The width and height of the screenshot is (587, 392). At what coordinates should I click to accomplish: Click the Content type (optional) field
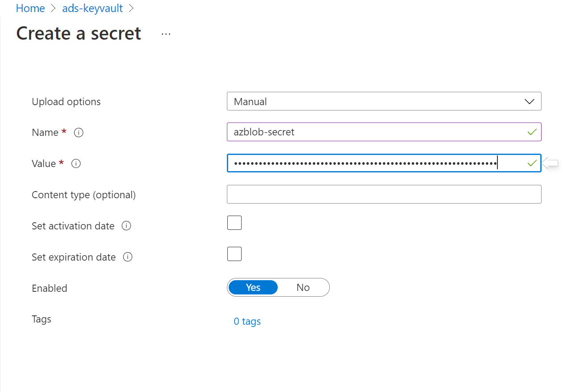[x=384, y=195]
